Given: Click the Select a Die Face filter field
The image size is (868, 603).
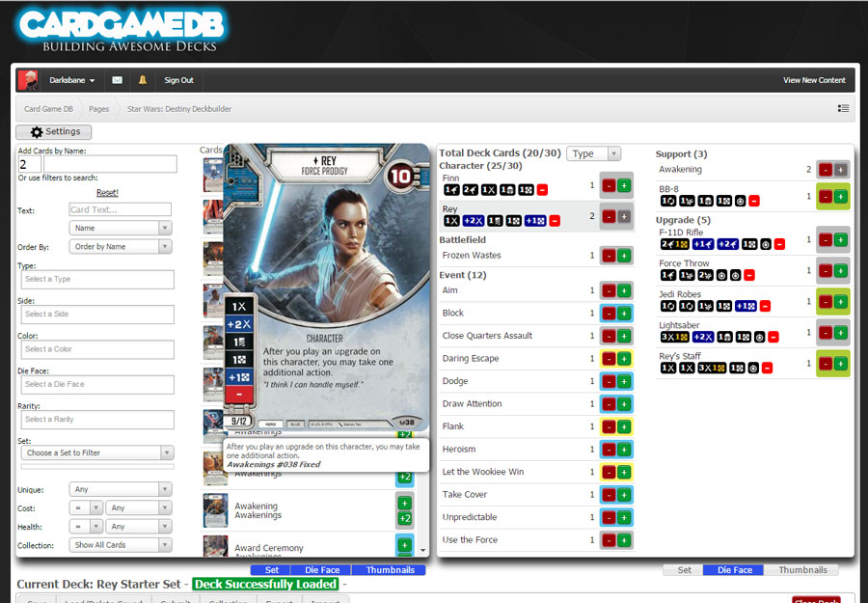Looking at the screenshot, I should 97,384.
